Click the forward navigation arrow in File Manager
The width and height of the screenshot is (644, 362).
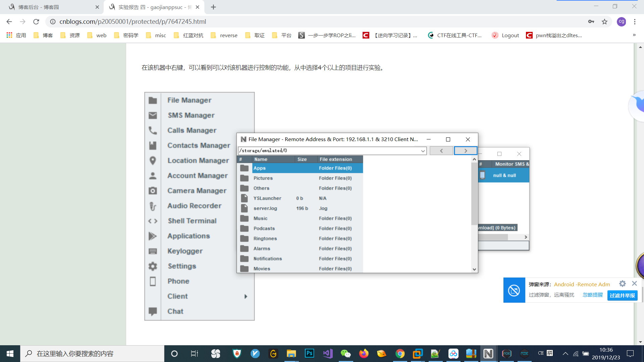pos(465,151)
